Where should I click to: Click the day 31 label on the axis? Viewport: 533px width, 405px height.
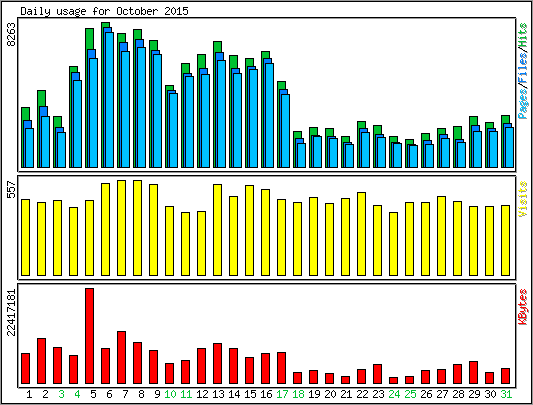[506, 394]
